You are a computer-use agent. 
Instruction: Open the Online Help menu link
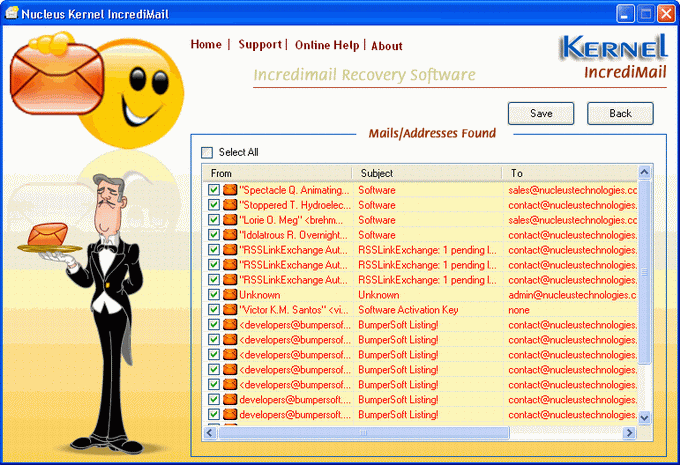[x=327, y=45]
